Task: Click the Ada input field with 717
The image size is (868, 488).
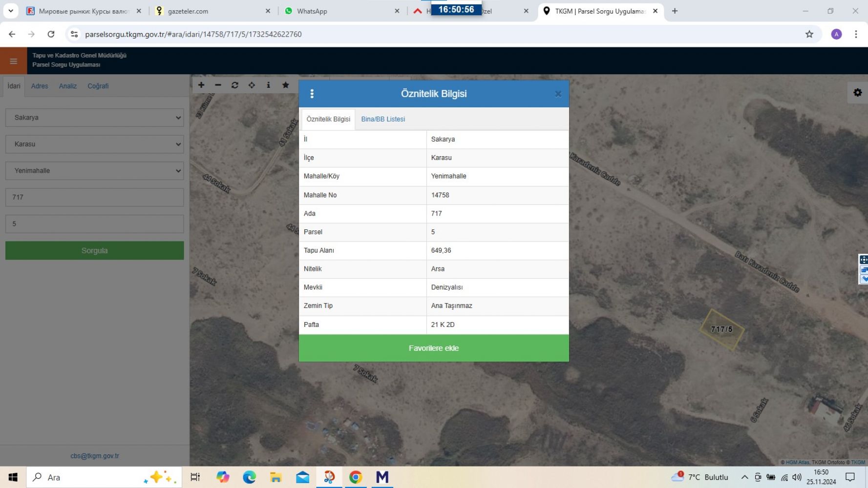Action: [95, 197]
